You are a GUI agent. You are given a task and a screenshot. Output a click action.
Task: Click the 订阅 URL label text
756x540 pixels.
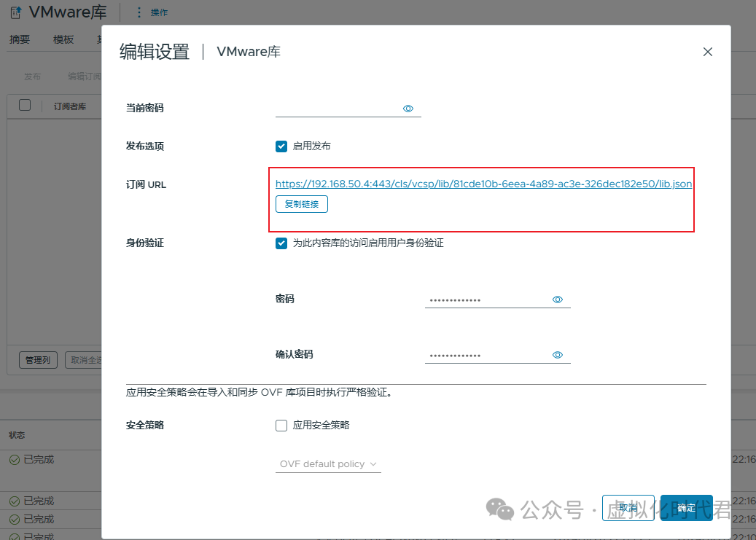(146, 184)
